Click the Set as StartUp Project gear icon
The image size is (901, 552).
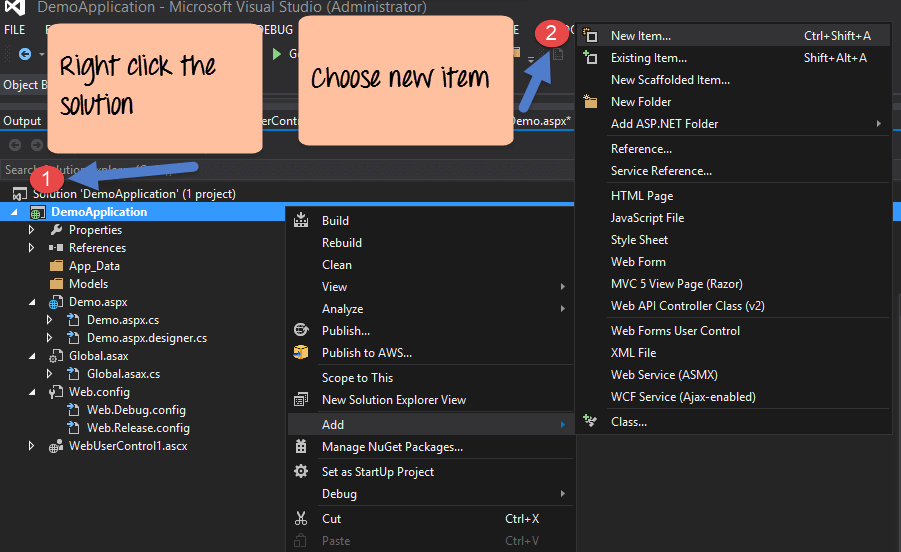tap(301, 472)
